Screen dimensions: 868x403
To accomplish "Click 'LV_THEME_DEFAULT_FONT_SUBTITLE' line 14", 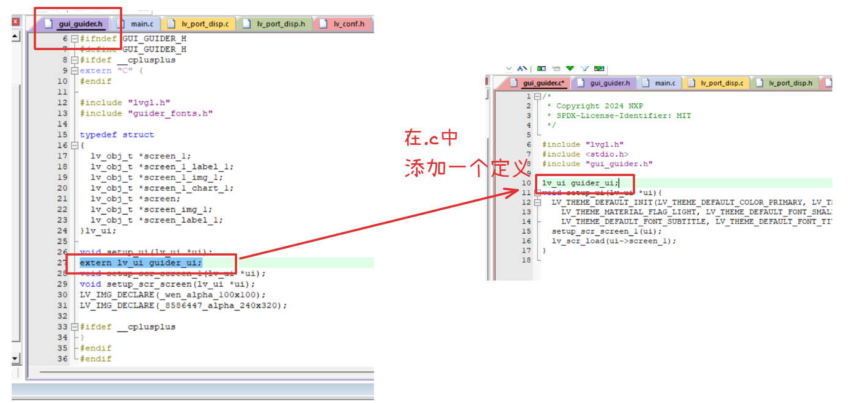I will [634, 221].
